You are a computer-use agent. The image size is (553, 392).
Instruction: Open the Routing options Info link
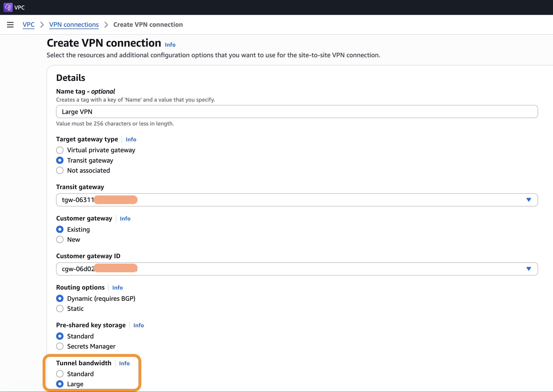click(117, 288)
